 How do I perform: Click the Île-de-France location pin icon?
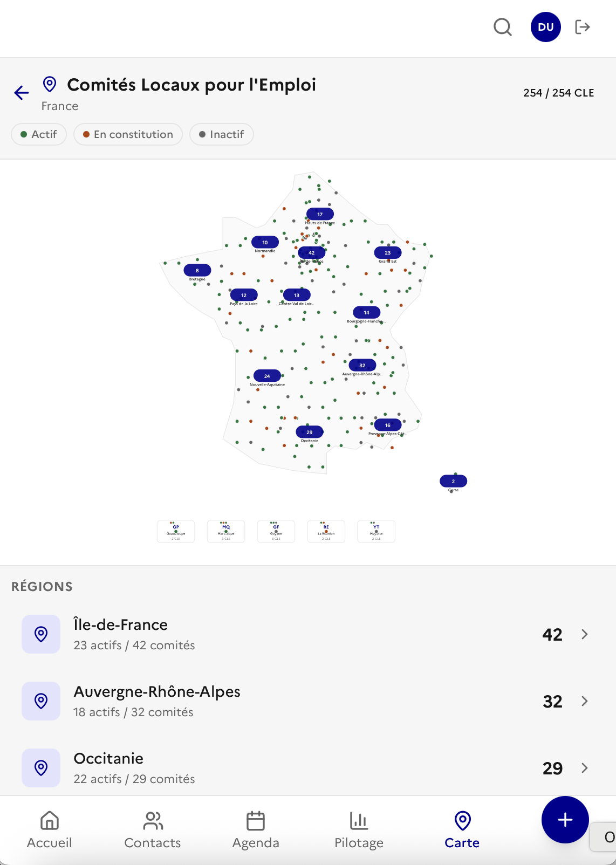click(x=41, y=634)
